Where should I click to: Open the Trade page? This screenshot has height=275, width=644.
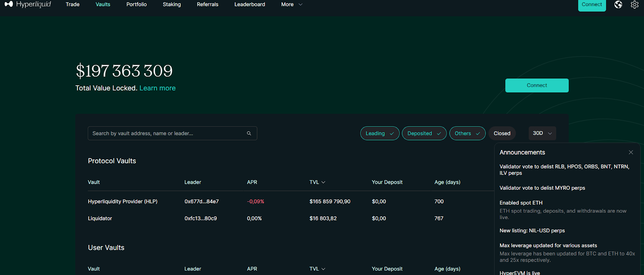point(72,4)
